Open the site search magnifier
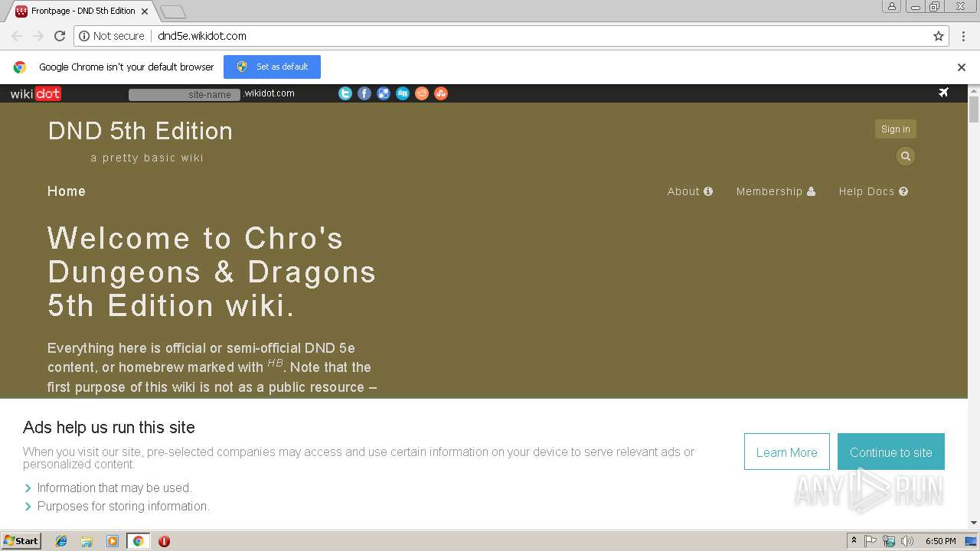Image resolution: width=980 pixels, height=551 pixels. 906,156
